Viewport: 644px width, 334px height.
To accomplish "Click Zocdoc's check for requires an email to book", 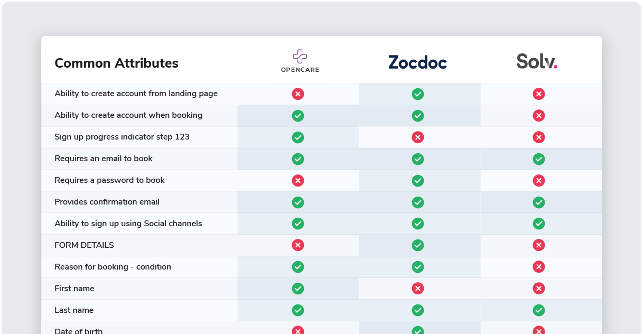I will (x=418, y=159).
